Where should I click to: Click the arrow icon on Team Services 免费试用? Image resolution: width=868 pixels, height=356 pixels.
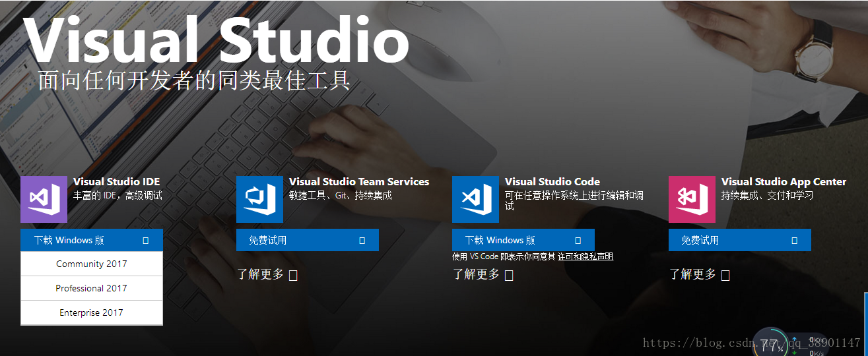[x=362, y=241]
